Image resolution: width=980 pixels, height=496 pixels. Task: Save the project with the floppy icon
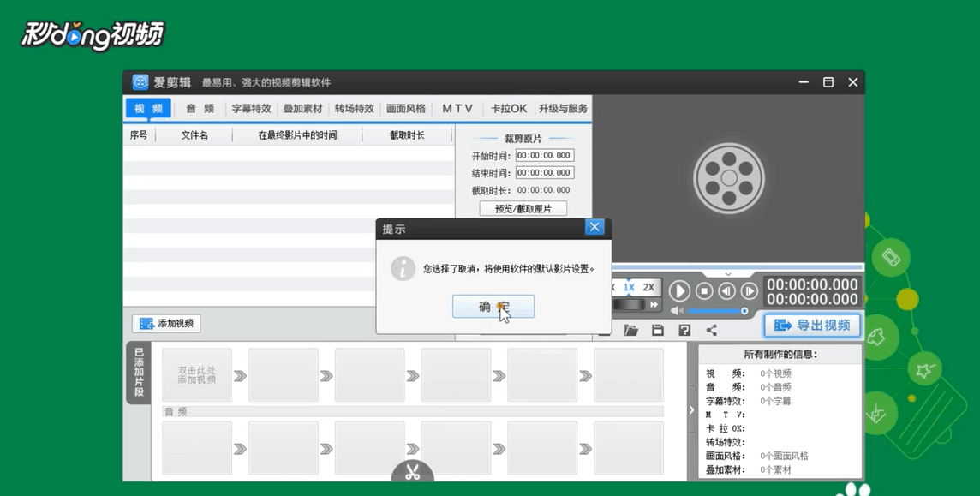pyautogui.click(x=658, y=330)
